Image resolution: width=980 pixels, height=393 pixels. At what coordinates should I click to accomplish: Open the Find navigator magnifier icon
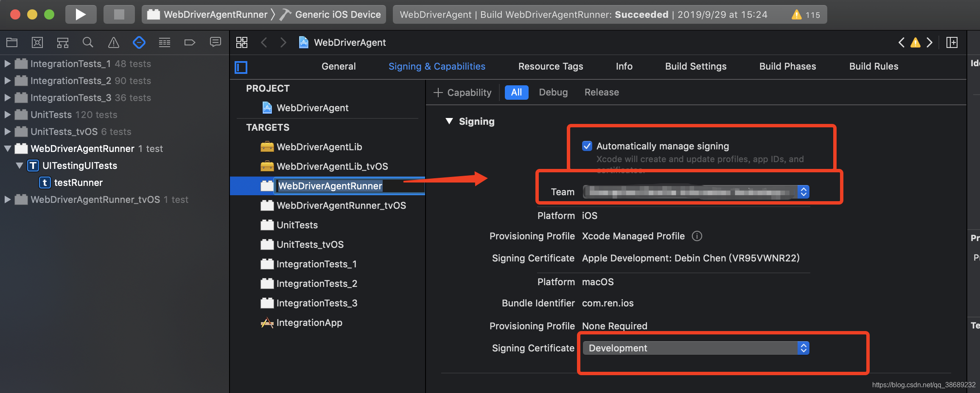pyautogui.click(x=88, y=42)
